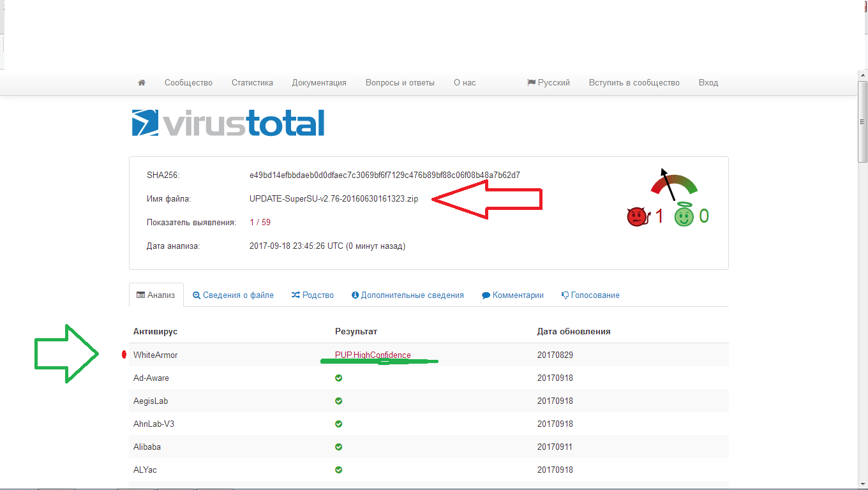Switch to the Сведения о файле tab
This screenshot has width=868, height=490.
[x=233, y=295]
